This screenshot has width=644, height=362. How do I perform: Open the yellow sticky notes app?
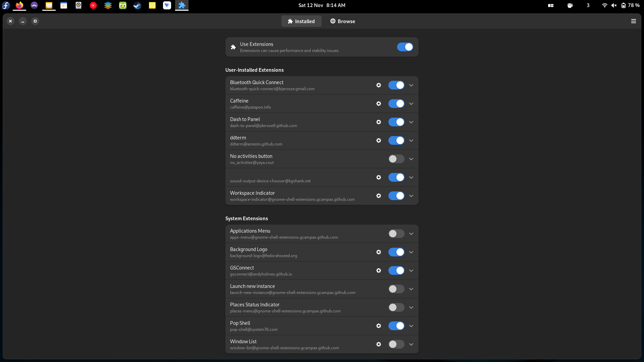152,5
